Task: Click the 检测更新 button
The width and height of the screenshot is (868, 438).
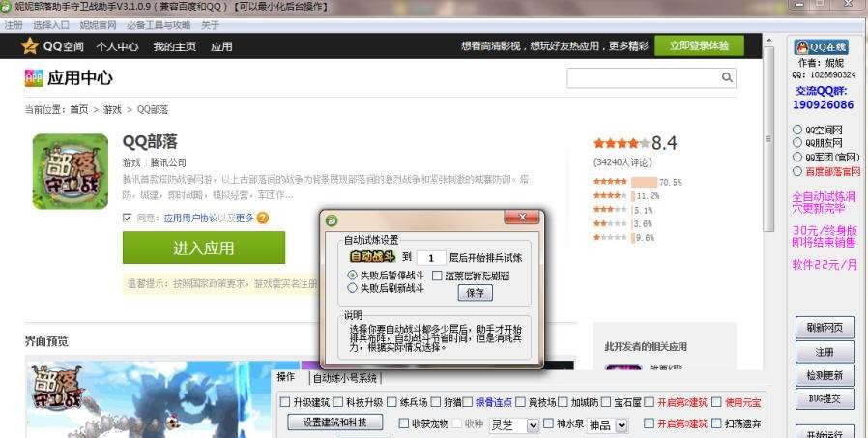Action: 825,375
